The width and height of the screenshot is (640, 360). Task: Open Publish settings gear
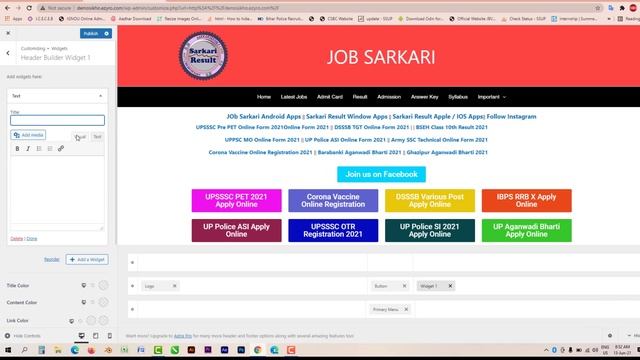tap(107, 33)
